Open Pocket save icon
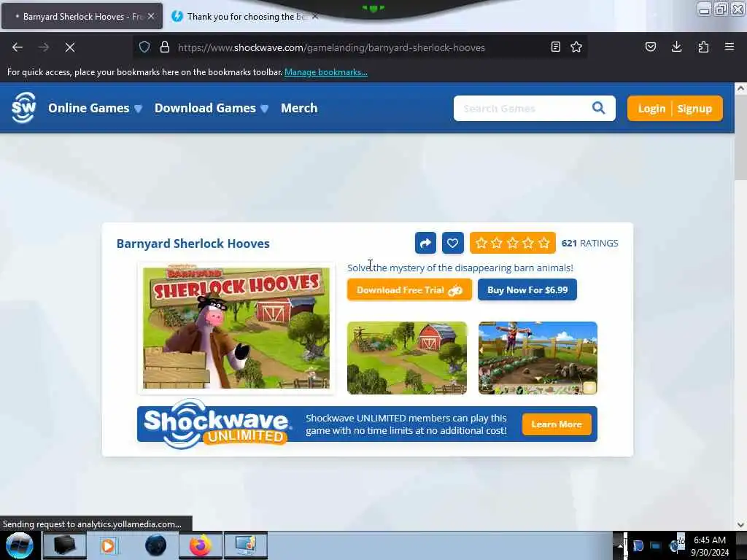747x560 pixels. (x=650, y=47)
